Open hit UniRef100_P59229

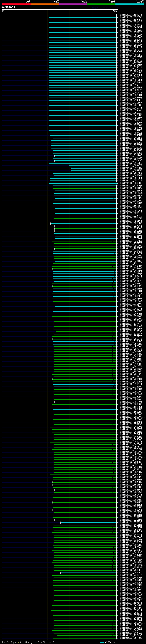[x=131, y=30]
